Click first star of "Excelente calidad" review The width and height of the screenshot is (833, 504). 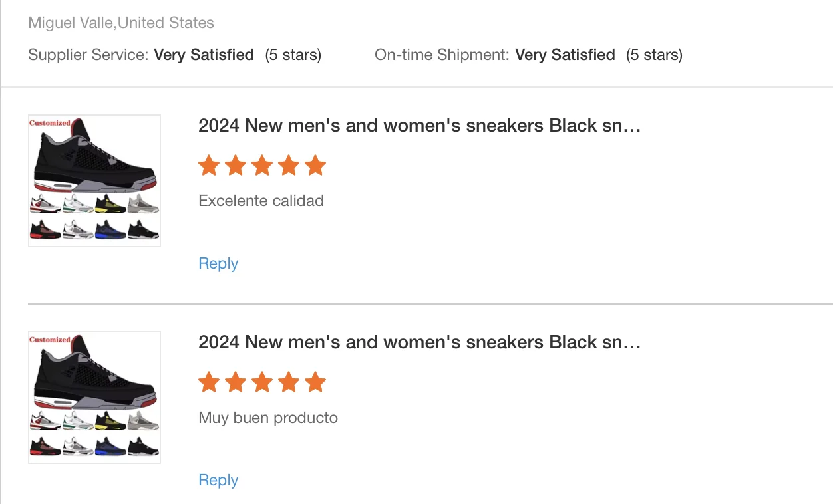point(209,166)
